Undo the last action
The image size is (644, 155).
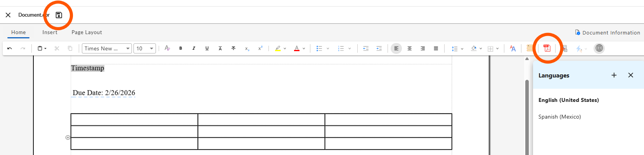point(10,48)
